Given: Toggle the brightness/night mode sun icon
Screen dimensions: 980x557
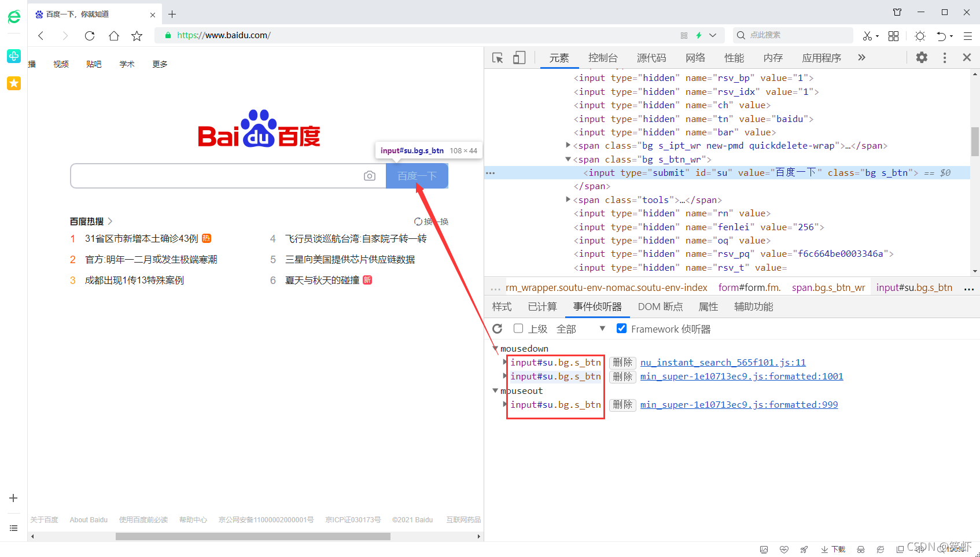Looking at the screenshot, I should (x=920, y=36).
